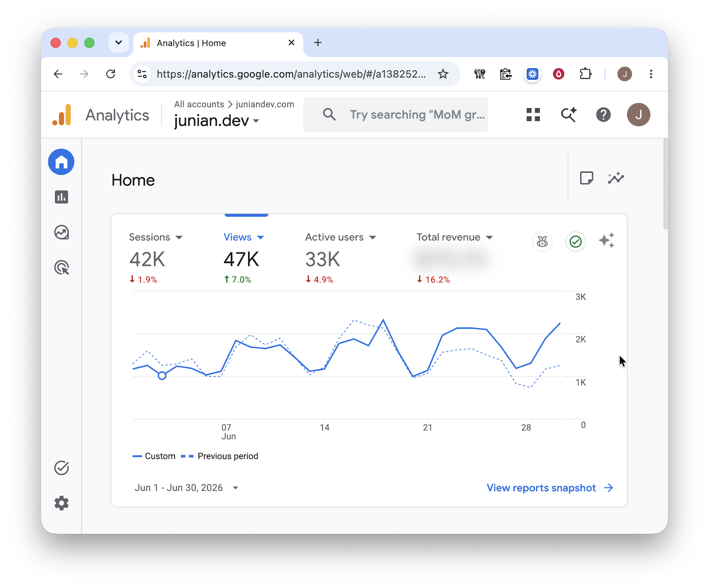Viewport: 709px width, 588px height.
Task: Click the browser address bar URL
Action: 291,74
